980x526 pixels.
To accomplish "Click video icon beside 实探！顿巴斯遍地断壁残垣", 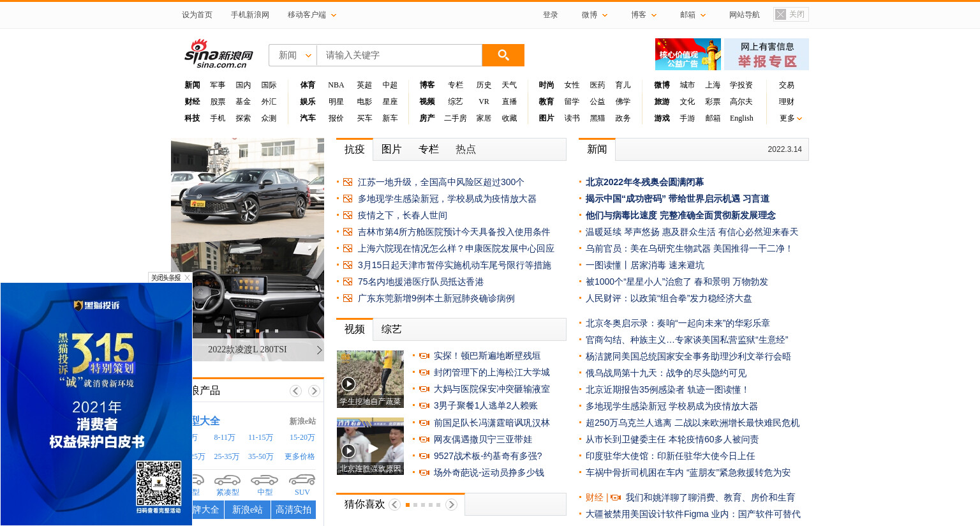I will tap(424, 356).
